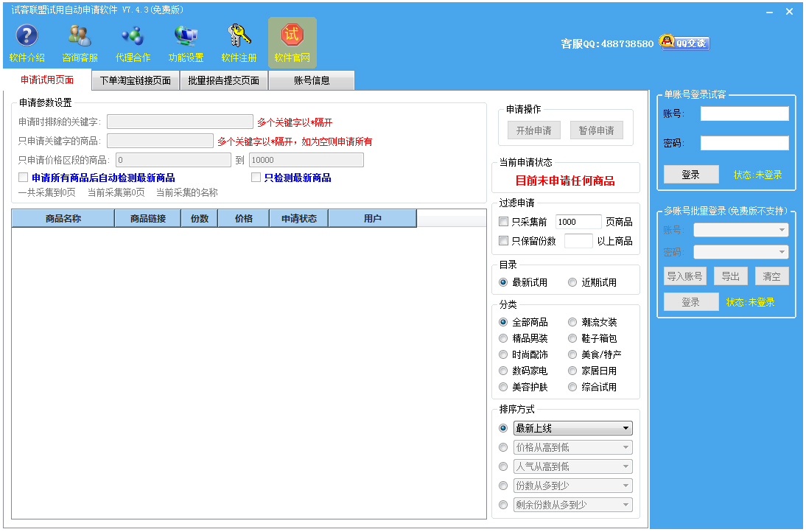Choose the 精品男装 category
806x532 pixels.
503,338
